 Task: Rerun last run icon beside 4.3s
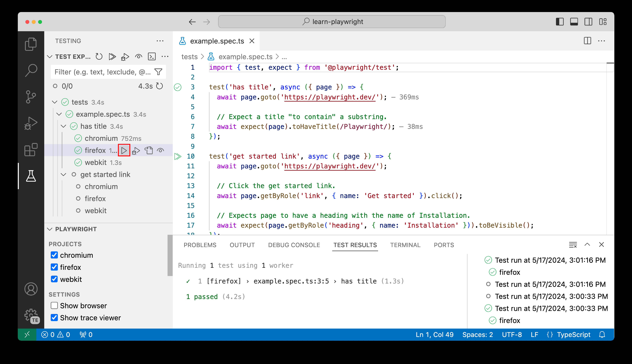159,86
